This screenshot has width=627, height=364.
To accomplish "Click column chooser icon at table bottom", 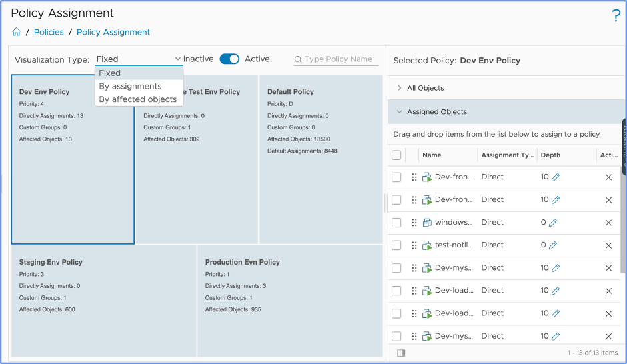I will pyautogui.click(x=401, y=353).
